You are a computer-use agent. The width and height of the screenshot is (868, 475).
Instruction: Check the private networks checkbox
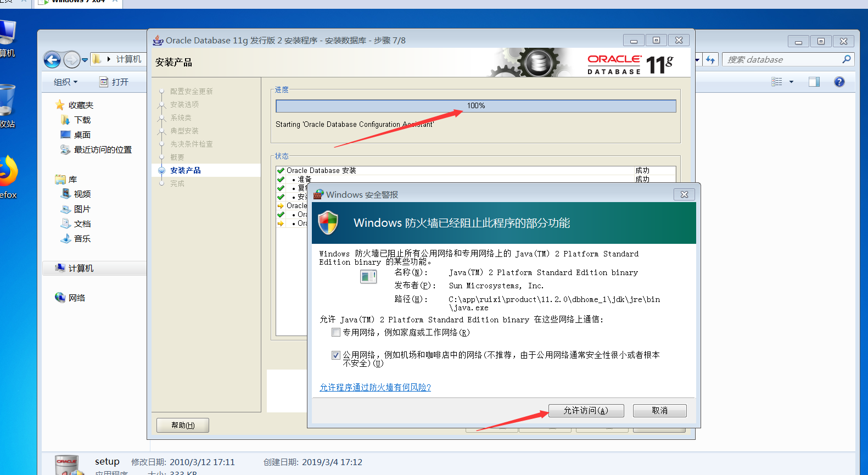[336, 332]
